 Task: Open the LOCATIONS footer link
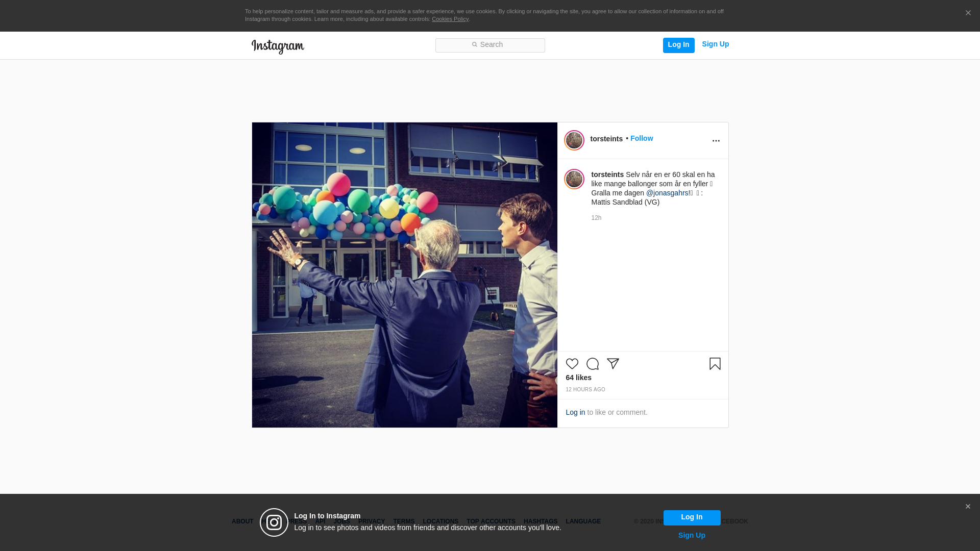(x=440, y=521)
